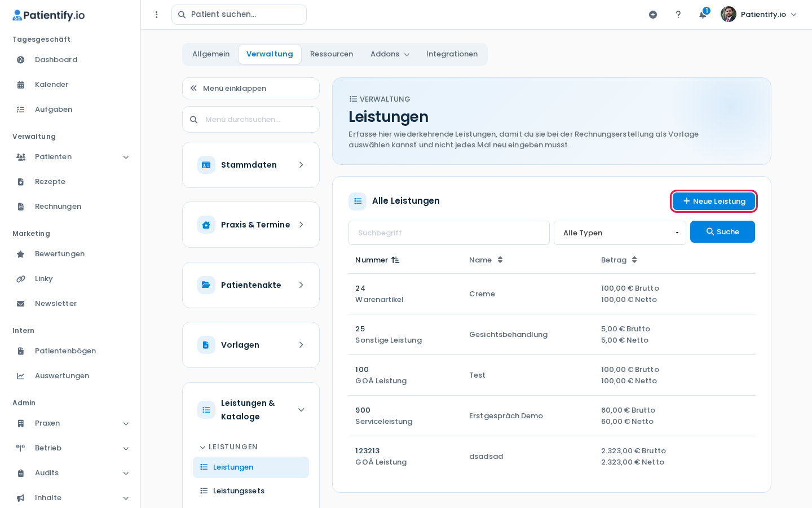Click the Suche search button
The height and width of the screenshot is (508, 812).
pyautogui.click(x=722, y=232)
